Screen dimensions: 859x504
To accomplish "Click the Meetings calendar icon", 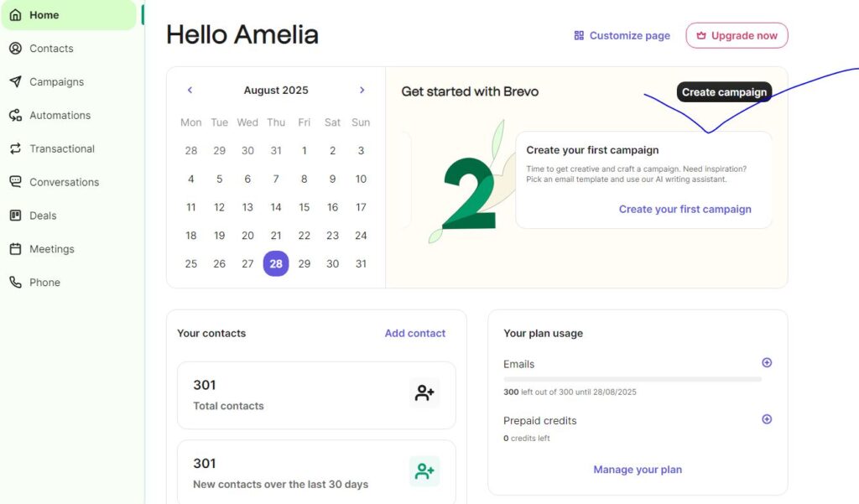I will (x=15, y=249).
